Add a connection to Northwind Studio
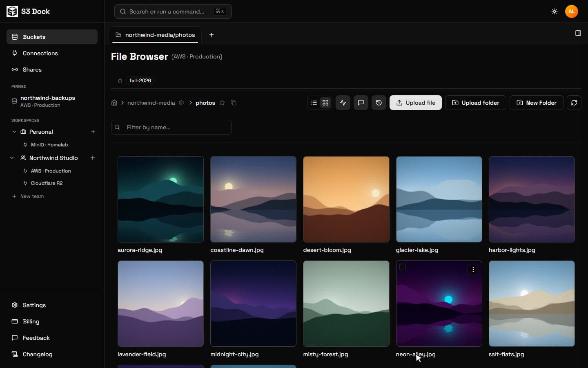 click(x=93, y=158)
